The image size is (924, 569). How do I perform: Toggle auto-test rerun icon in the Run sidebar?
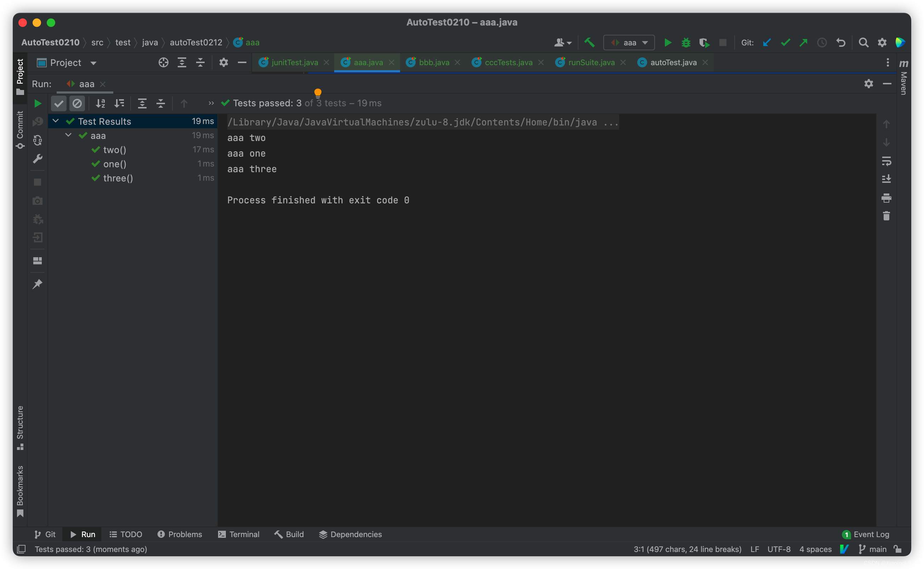(38, 140)
